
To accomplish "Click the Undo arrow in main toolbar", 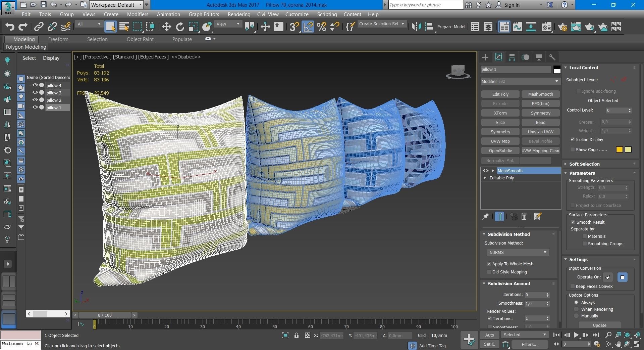I will [x=10, y=27].
